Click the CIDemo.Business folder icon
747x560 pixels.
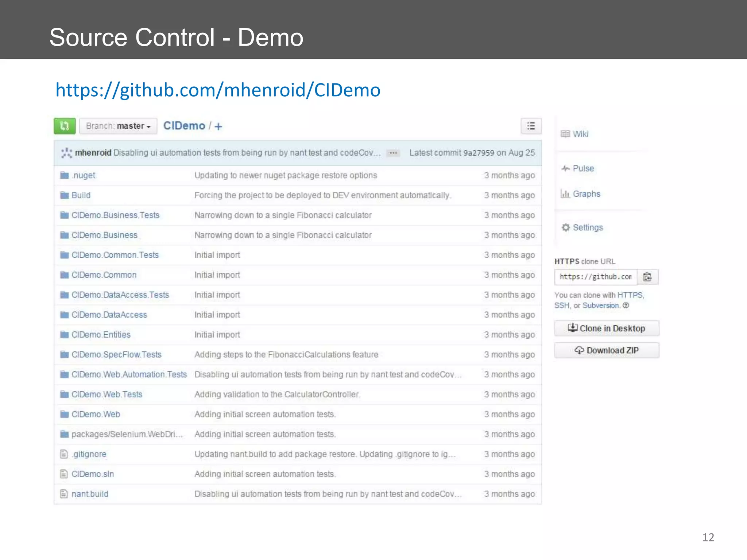65,235
